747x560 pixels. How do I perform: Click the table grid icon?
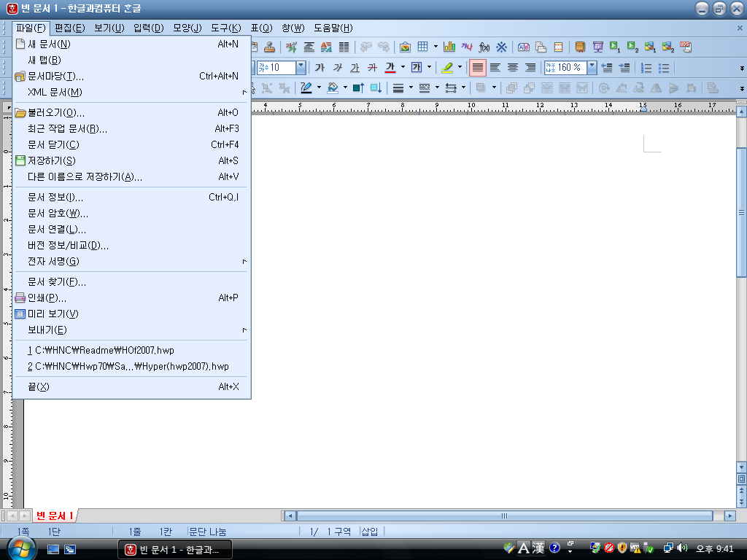click(x=422, y=47)
